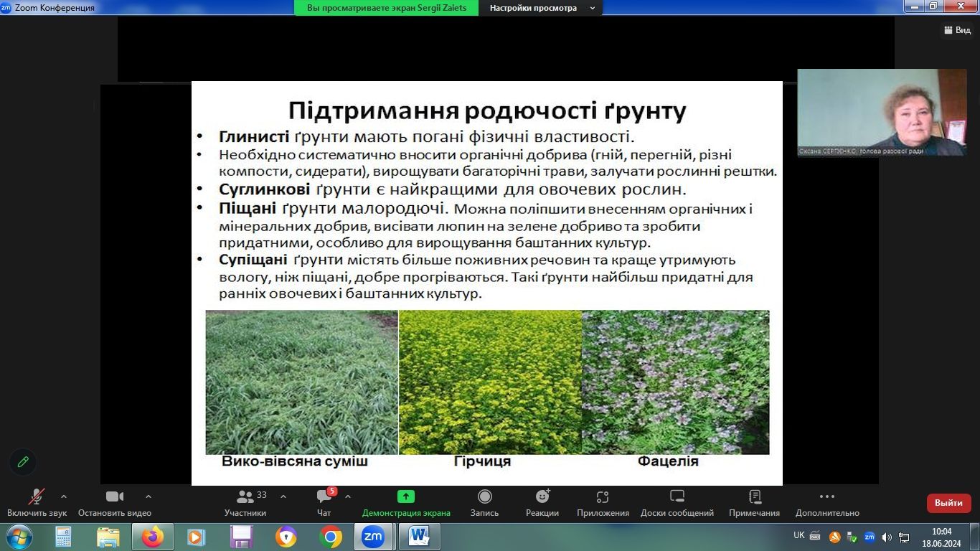Click the green annotation pencil button
The image size is (980, 551).
[x=23, y=462]
